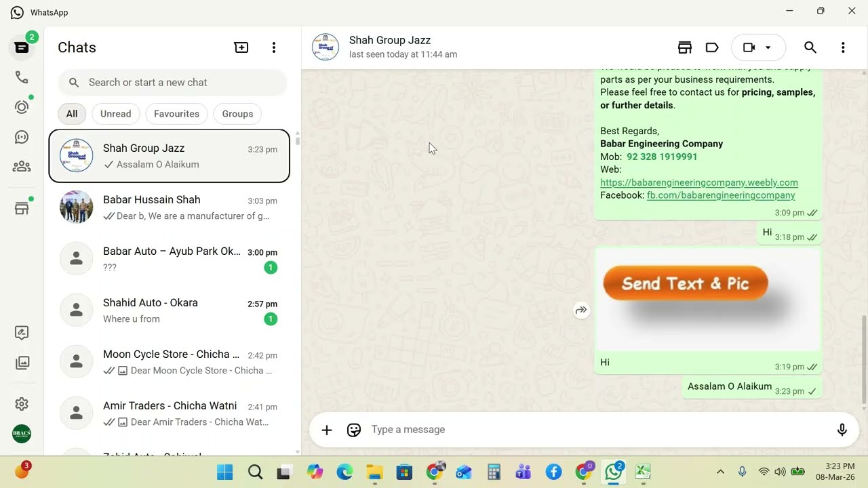Click the unread badge on Babar Auto chat
868x488 pixels.
click(x=271, y=267)
